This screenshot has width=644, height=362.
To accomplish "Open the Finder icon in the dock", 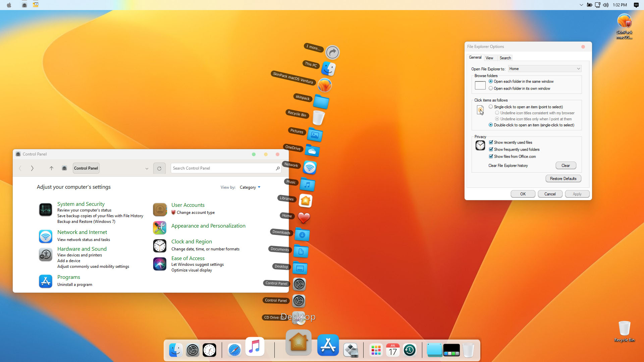I will click(175, 350).
